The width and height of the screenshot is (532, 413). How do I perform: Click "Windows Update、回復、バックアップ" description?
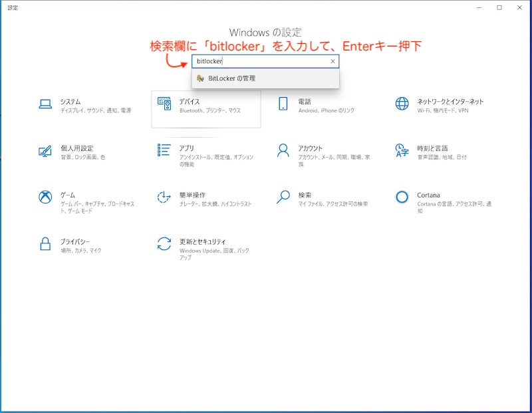click(x=214, y=254)
